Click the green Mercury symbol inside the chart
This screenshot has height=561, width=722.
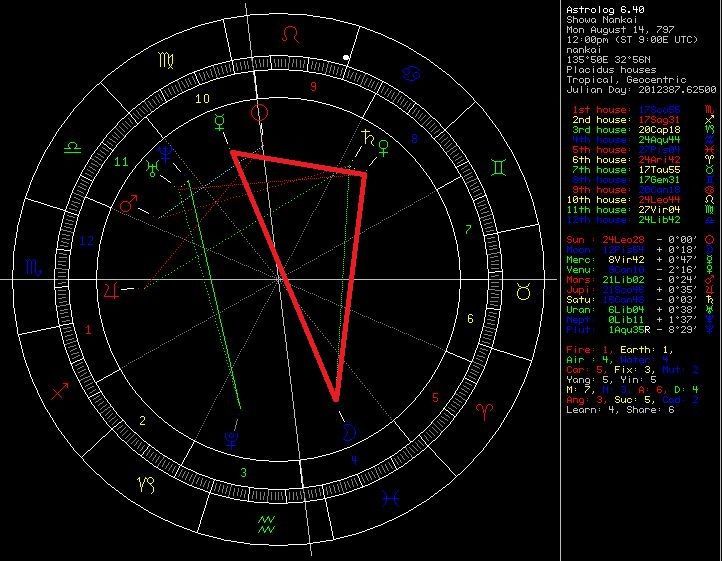[220, 122]
